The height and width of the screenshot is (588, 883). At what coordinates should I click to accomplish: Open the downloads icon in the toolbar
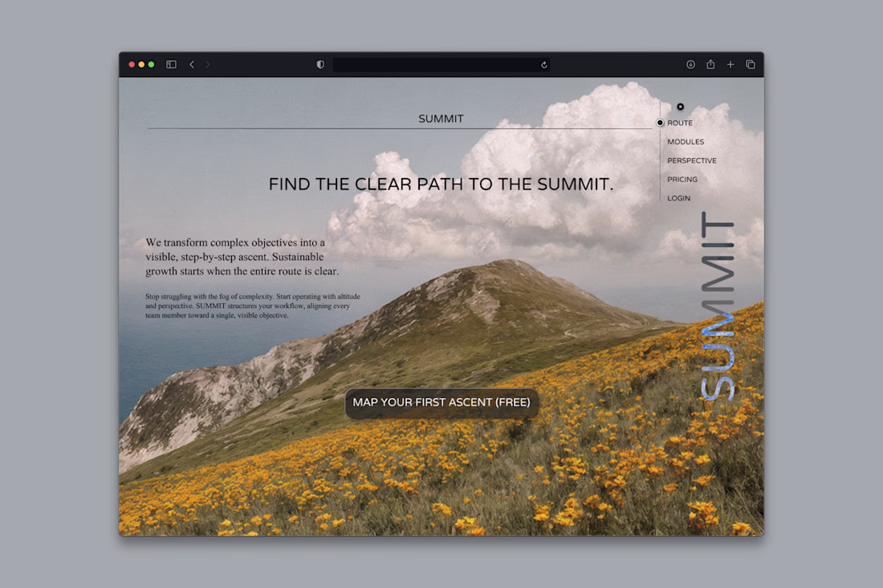[690, 65]
